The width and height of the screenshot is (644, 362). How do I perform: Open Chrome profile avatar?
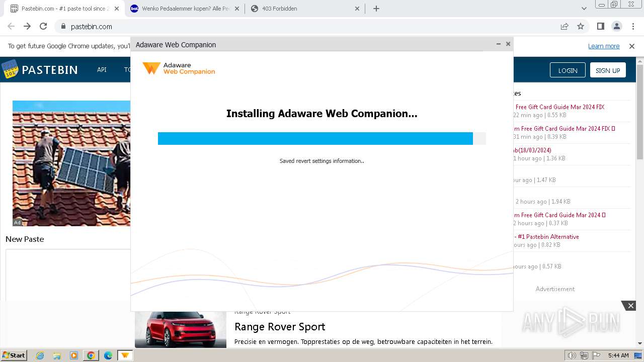click(x=617, y=26)
